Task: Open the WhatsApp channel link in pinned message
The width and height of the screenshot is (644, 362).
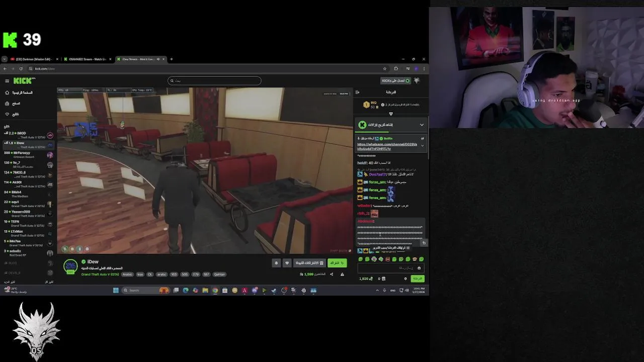Action: tap(387, 146)
